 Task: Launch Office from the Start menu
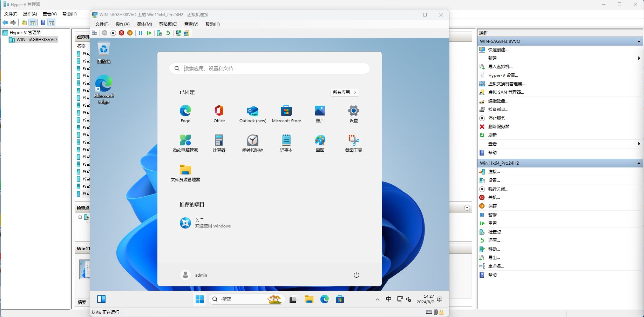[219, 114]
